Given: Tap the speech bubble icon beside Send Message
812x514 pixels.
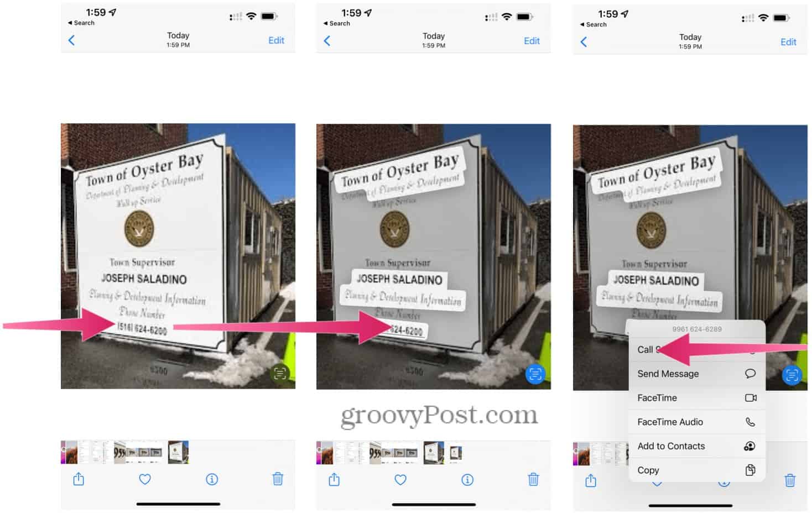Looking at the screenshot, I should click(x=750, y=374).
